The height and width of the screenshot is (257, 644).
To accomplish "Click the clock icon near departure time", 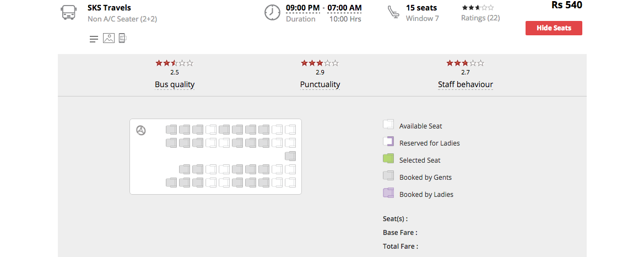I will pyautogui.click(x=272, y=12).
